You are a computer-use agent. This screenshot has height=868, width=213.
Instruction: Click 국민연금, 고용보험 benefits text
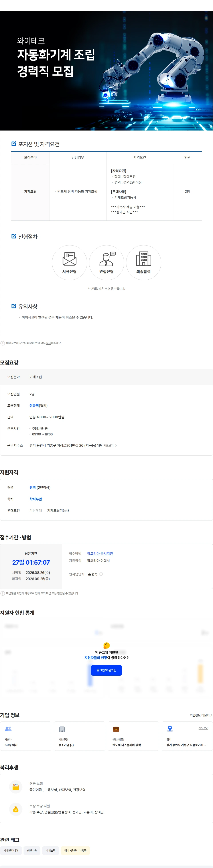pos(57,790)
